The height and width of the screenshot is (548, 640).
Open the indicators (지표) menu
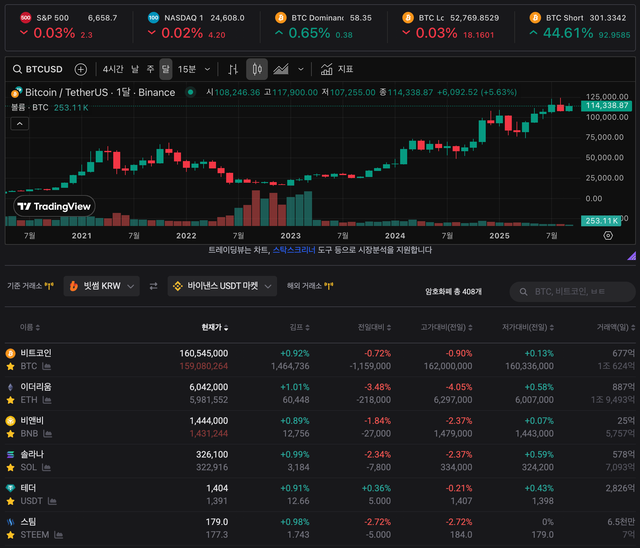[337, 70]
